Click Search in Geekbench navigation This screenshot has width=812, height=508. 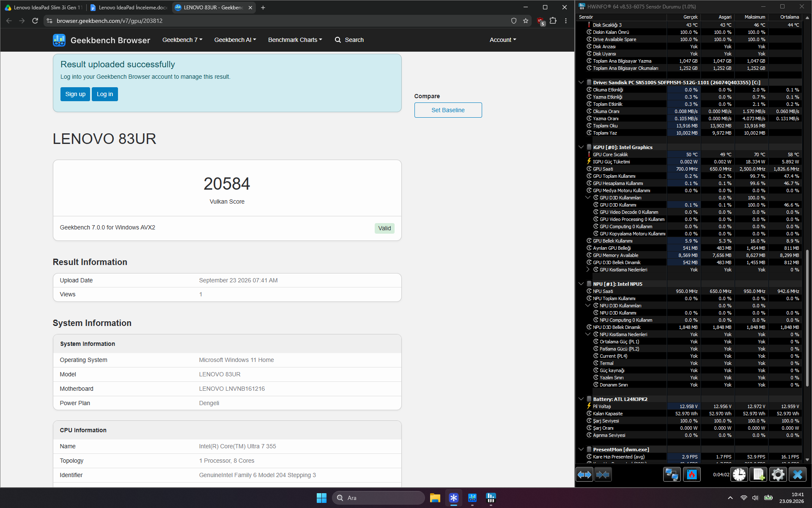click(349, 40)
